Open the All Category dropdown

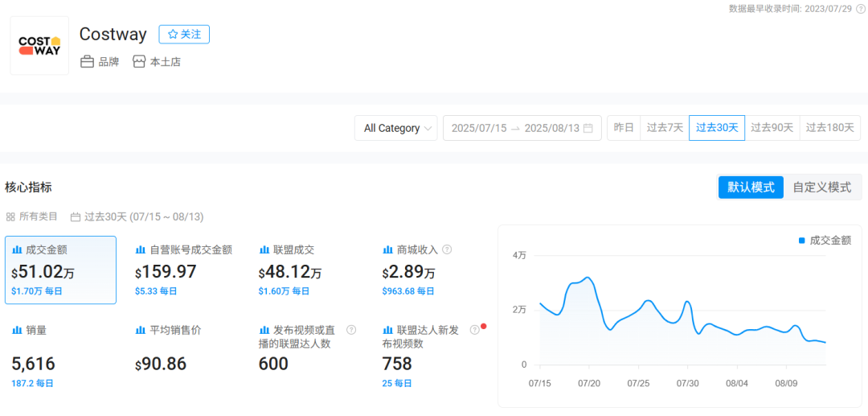click(396, 128)
